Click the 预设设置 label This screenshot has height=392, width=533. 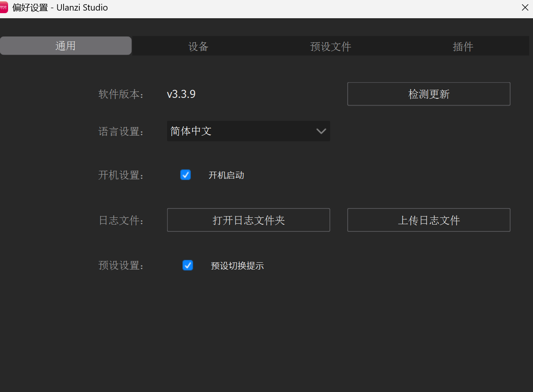pyautogui.click(x=121, y=266)
